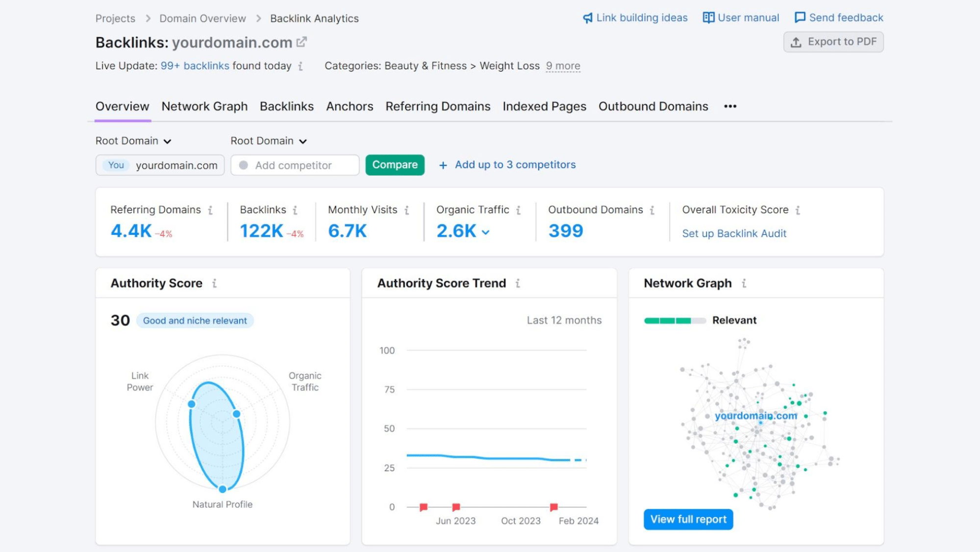
Task: Click the Natural Profile point on radar chart
Action: point(223,489)
